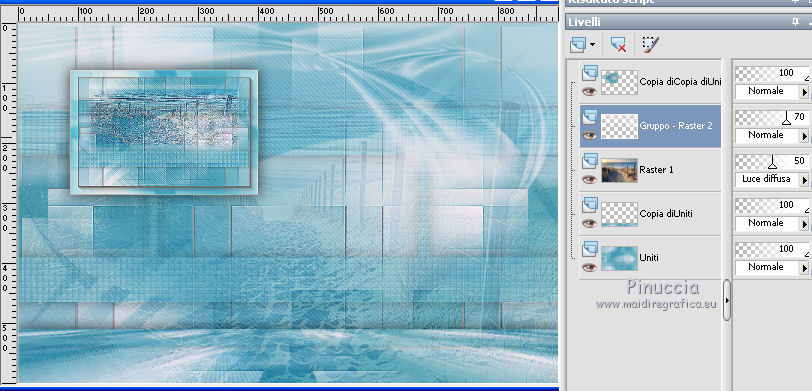Screen dimensions: 812x391
Task: Click the layer type icon of Uniti layer
Action: [x=589, y=250]
